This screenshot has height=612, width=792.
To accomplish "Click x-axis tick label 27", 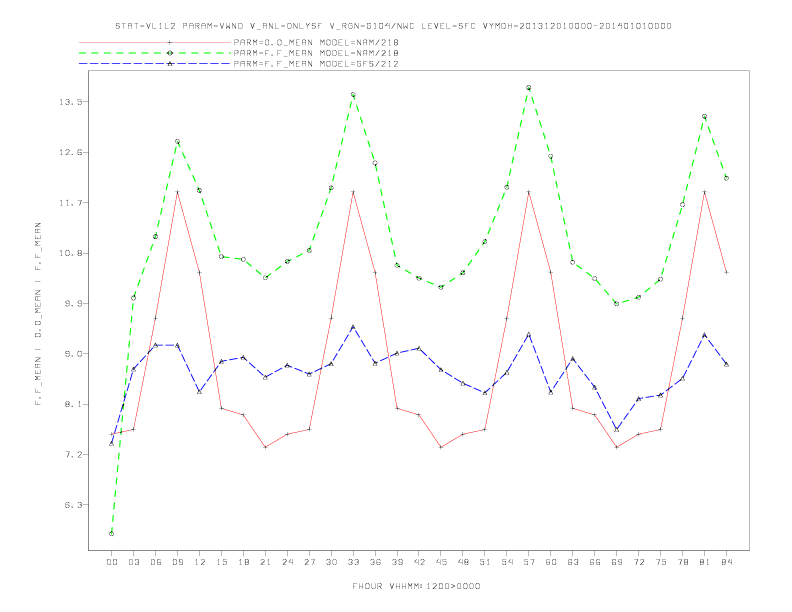I will [x=309, y=562].
